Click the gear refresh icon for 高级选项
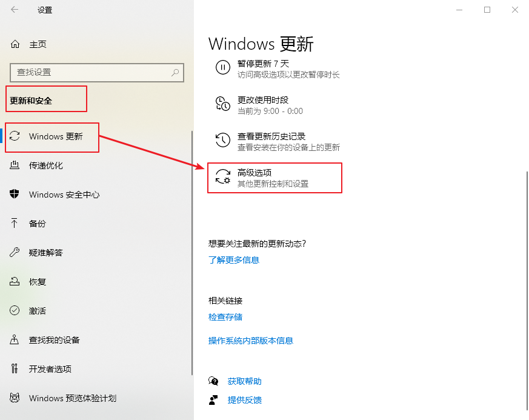The height and width of the screenshot is (420, 529). pos(222,176)
